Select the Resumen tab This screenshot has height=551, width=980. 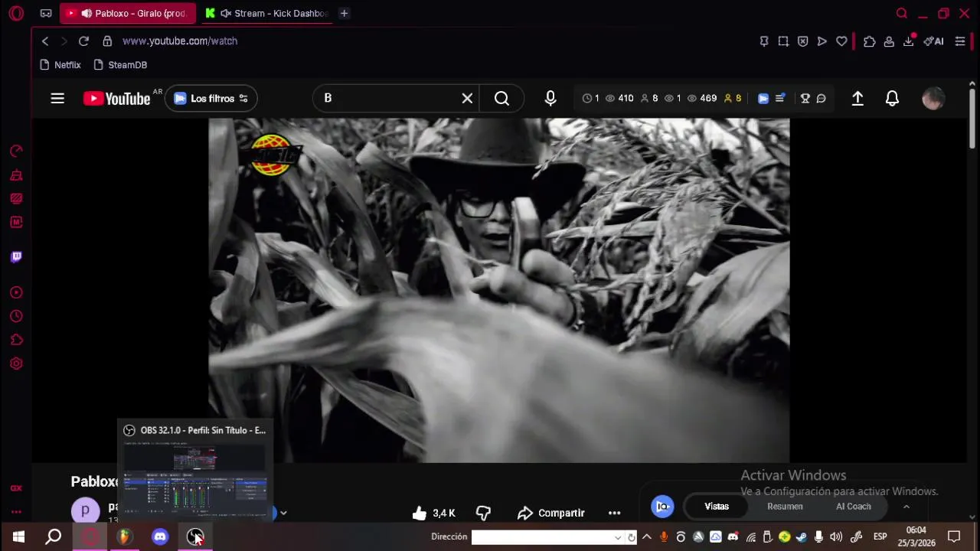[785, 507]
